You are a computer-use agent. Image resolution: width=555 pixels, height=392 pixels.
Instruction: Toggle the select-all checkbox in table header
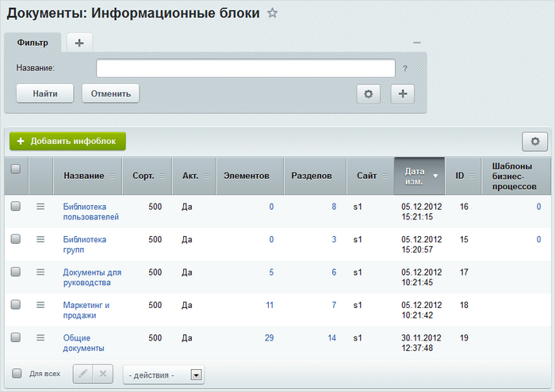tap(16, 169)
